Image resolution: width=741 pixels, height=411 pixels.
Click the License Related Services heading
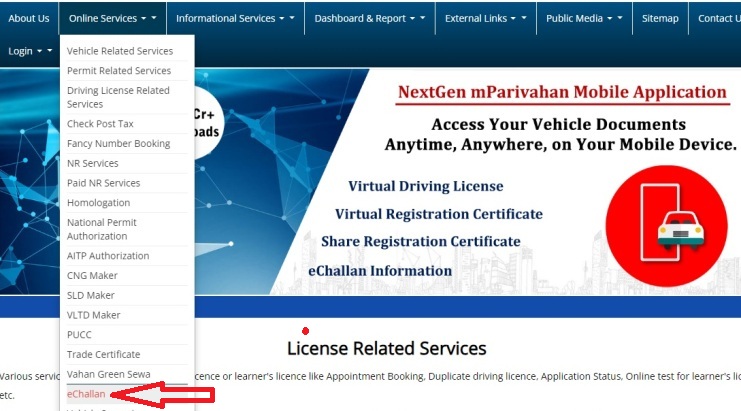pyautogui.click(x=387, y=349)
